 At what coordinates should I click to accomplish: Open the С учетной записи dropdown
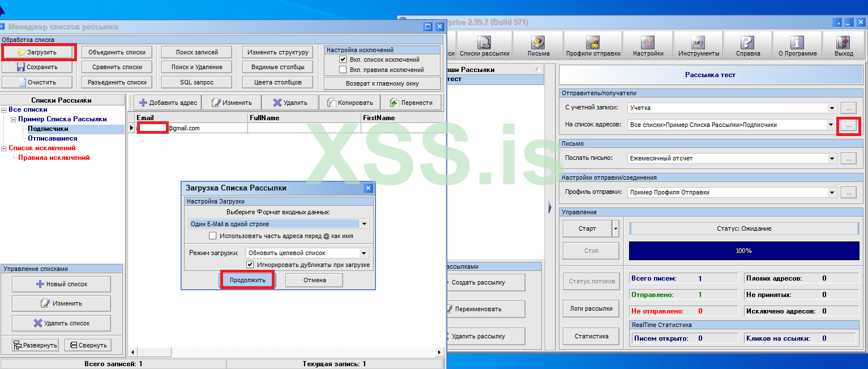[x=831, y=108]
